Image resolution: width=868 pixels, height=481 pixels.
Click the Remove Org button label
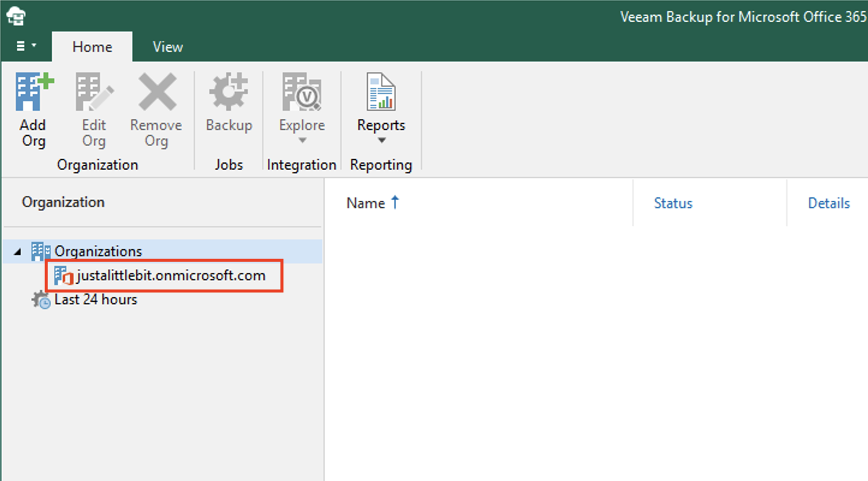[x=156, y=133]
